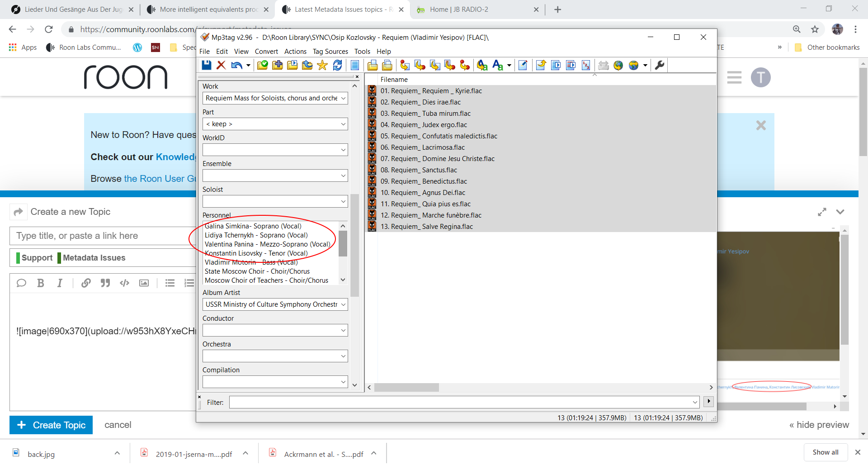Bookmark this page with Chrome star

tap(815, 29)
